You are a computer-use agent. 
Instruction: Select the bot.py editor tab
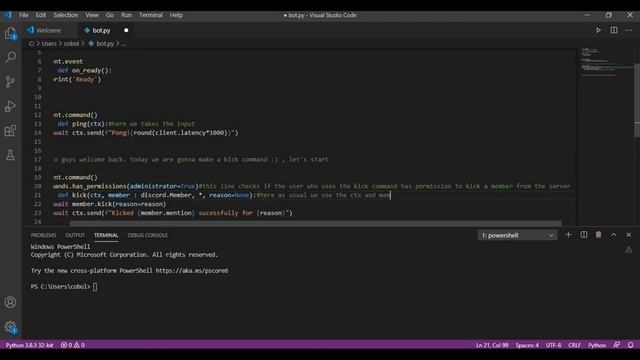101,30
